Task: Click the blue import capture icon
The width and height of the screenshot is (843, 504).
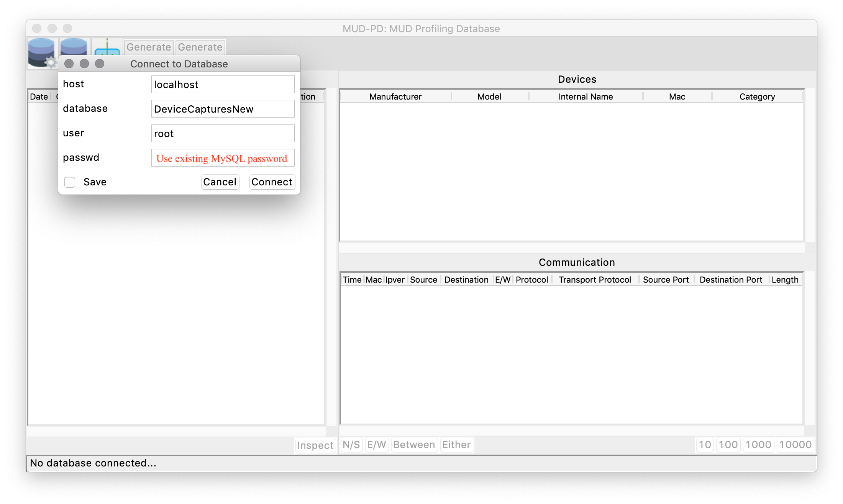Action: coord(107,47)
